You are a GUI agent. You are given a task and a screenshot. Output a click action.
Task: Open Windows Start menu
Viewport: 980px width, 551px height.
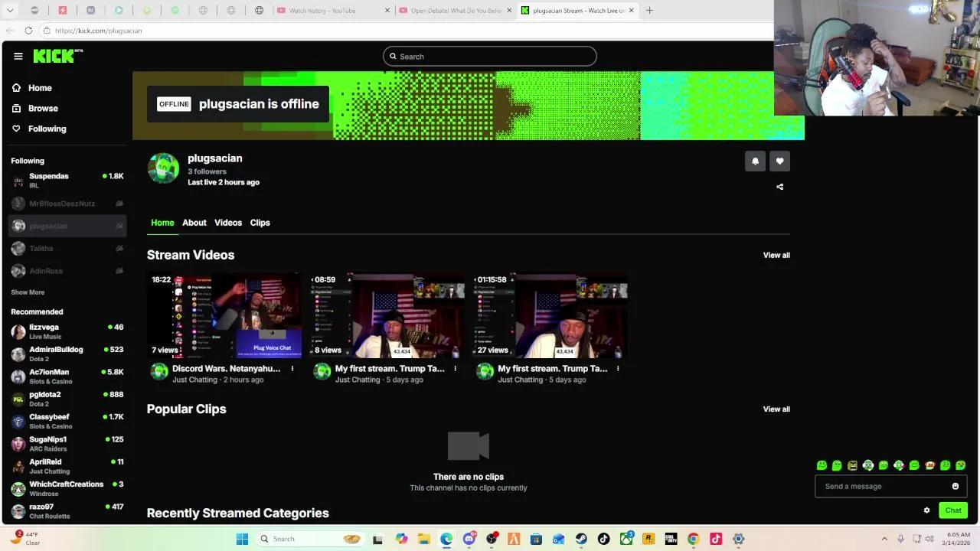coord(242,540)
